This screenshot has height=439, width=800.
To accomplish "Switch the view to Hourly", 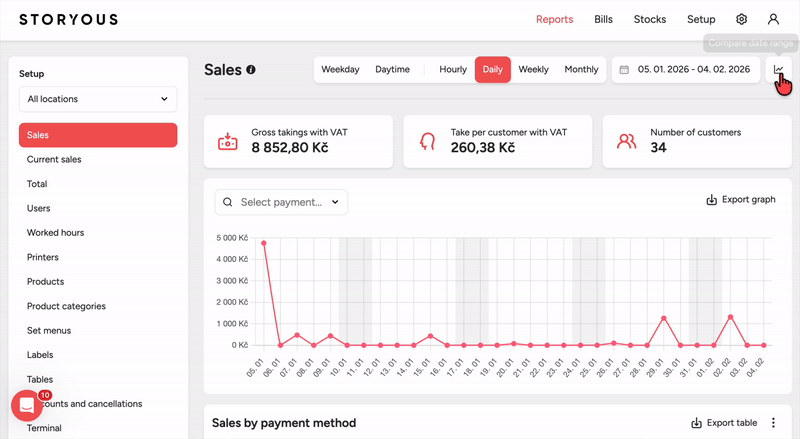I will 453,69.
